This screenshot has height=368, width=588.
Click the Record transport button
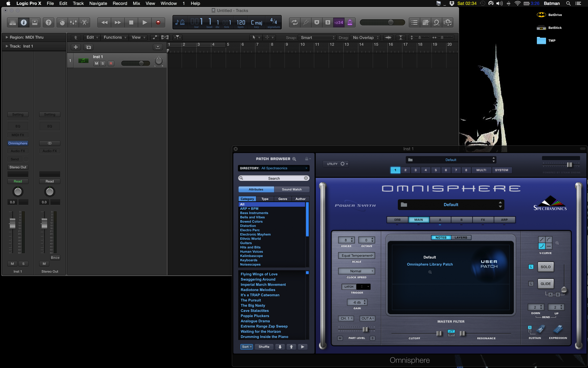pos(158,23)
